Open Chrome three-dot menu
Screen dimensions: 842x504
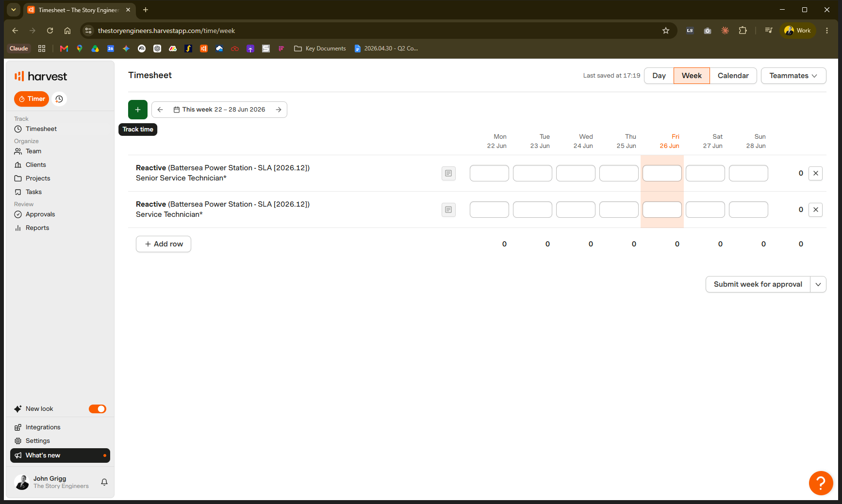(x=827, y=31)
